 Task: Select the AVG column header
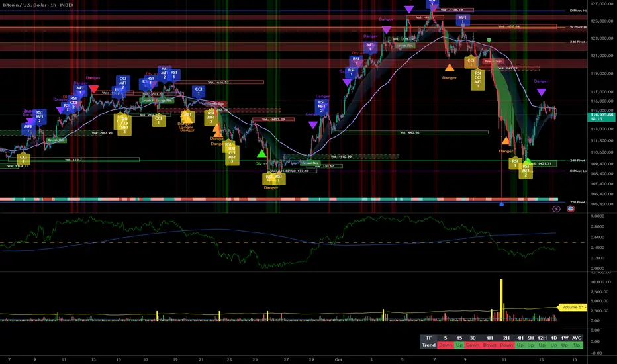[577, 338]
